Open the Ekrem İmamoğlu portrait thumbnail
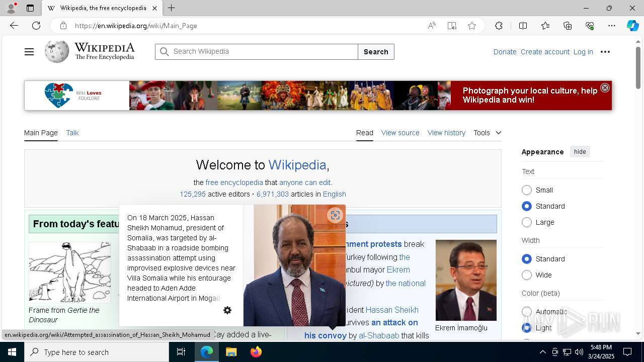The image size is (644, 362). (x=466, y=280)
